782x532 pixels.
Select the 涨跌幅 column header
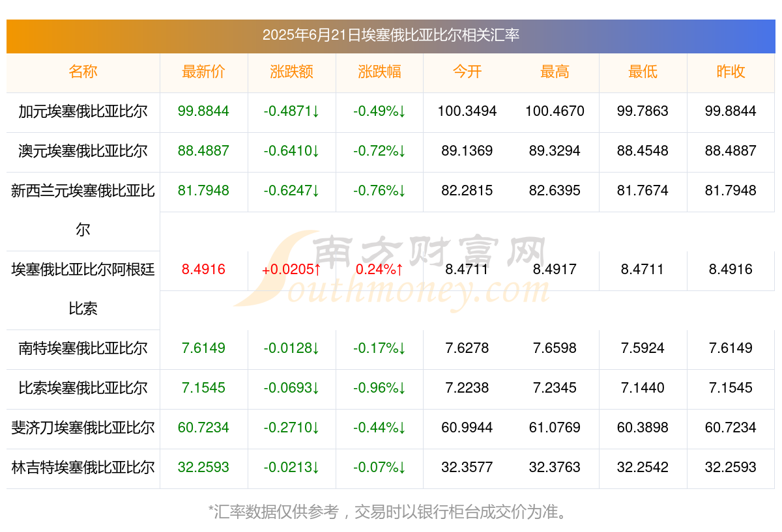tap(379, 72)
